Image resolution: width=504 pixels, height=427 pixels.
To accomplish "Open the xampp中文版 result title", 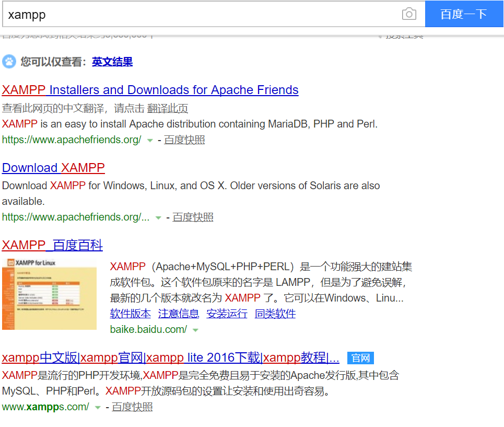I will [170, 358].
